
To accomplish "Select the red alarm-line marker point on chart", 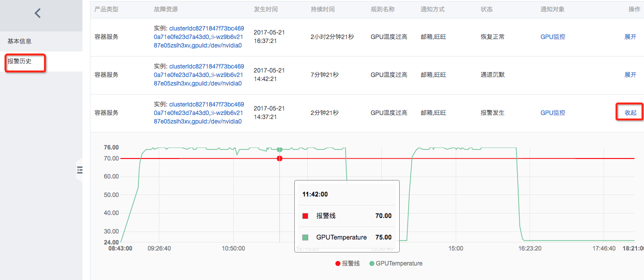I will pyautogui.click(x=279, y=158).
